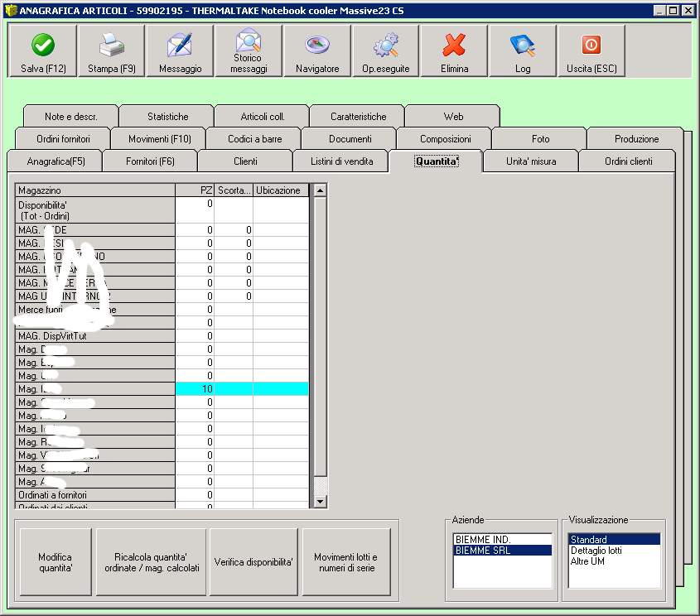Open the Codici a barre tab
This screenshot has width=700, height=616.
click(254, 139)
